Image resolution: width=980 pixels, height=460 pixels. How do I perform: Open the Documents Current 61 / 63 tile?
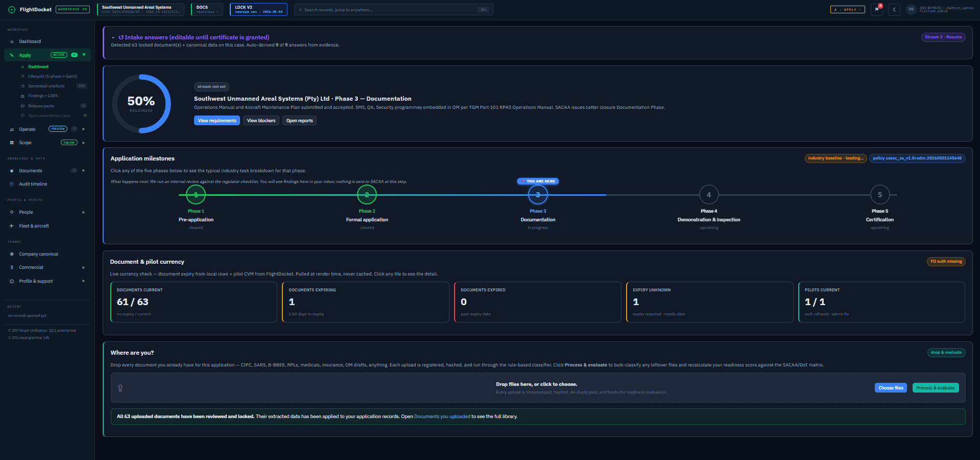point(194,302)
